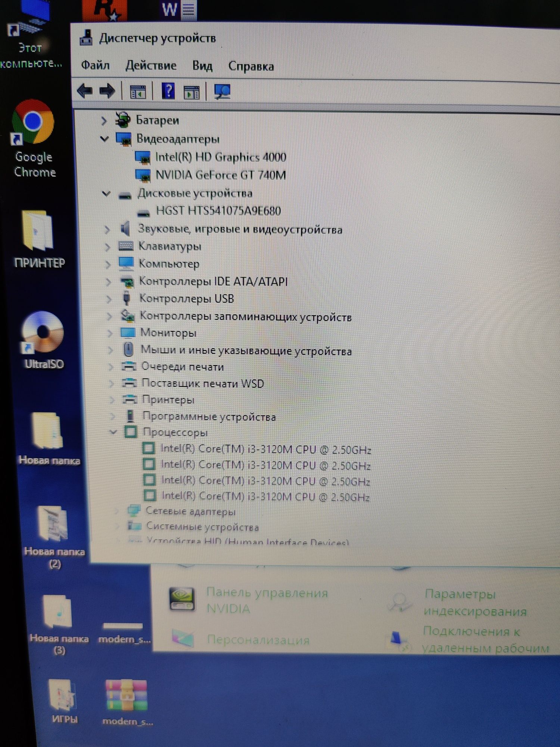Click the NVIDIA GeForce GT 740M device icon
The width and height of the screenshot is (560, 747).
[x=143, y=175]
